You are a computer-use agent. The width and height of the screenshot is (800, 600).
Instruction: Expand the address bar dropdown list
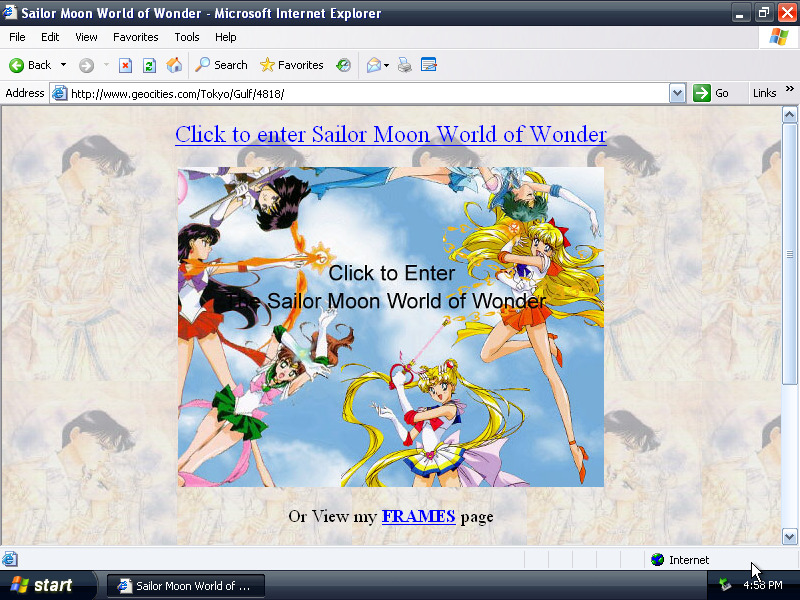677,93
